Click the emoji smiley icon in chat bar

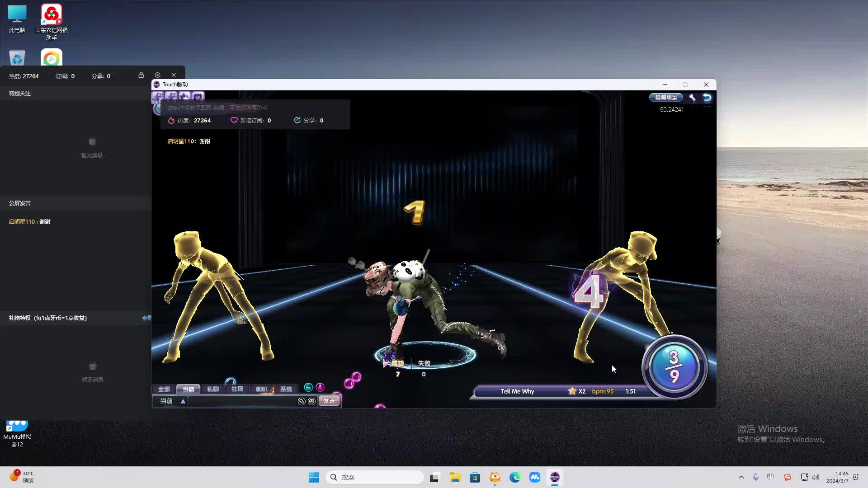coord(312,401)
